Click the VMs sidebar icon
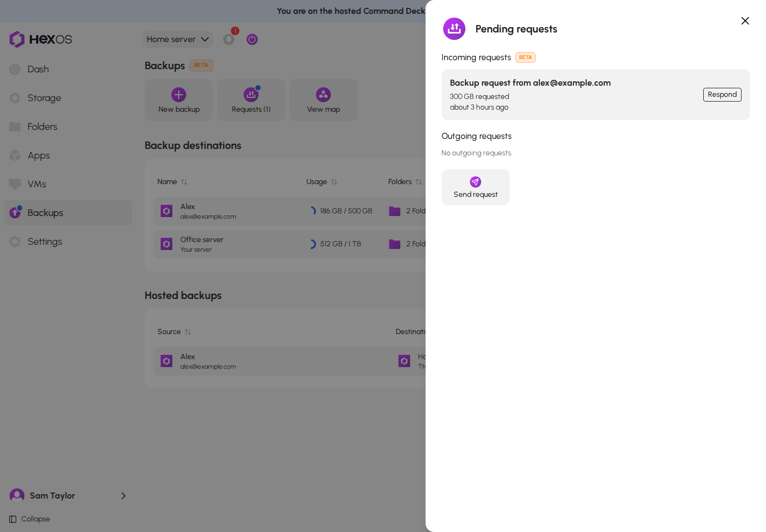The width and height of the screenshot is (766, 532). click(15, 184)
